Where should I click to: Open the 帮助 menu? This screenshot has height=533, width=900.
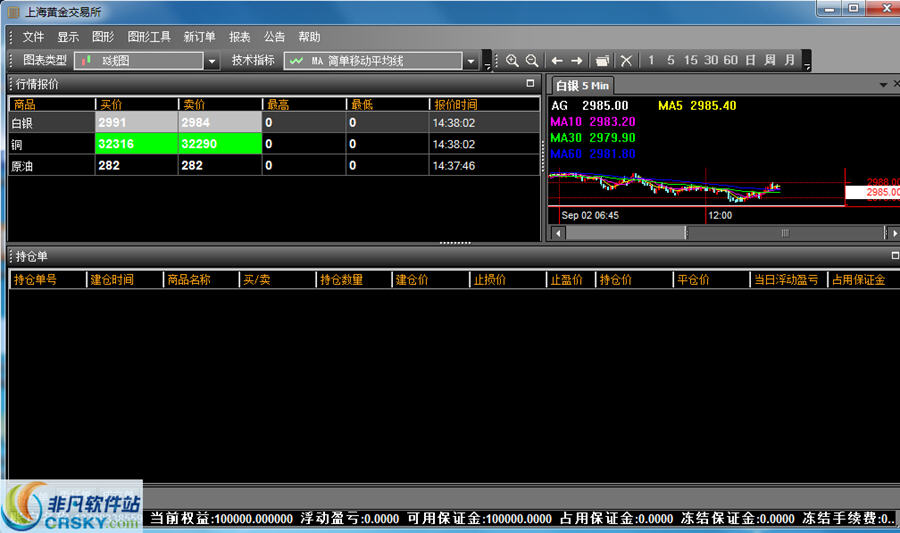tap(309, 37)
